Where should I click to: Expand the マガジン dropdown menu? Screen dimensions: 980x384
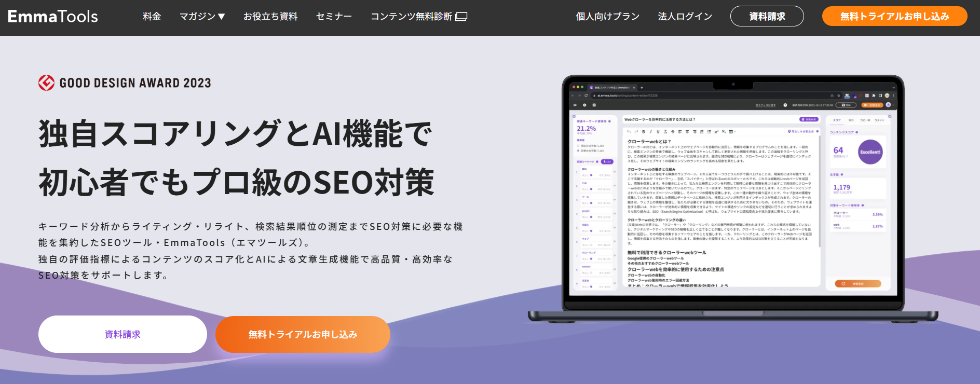(202, 17)
